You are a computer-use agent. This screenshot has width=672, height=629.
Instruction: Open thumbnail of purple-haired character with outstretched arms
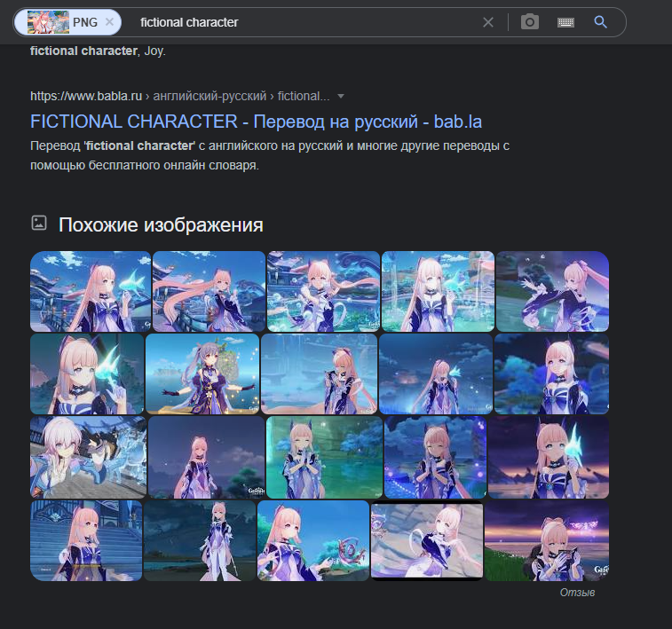point(202,373)
